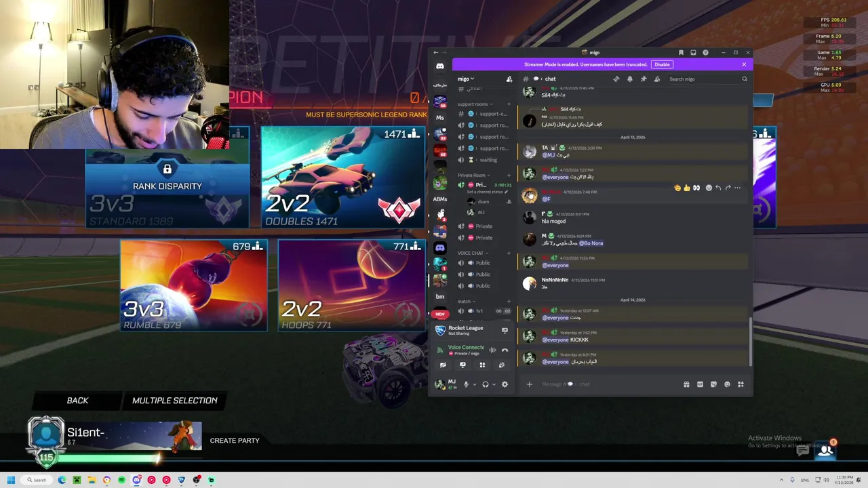Click Search migo field

(x=707, y=79)
